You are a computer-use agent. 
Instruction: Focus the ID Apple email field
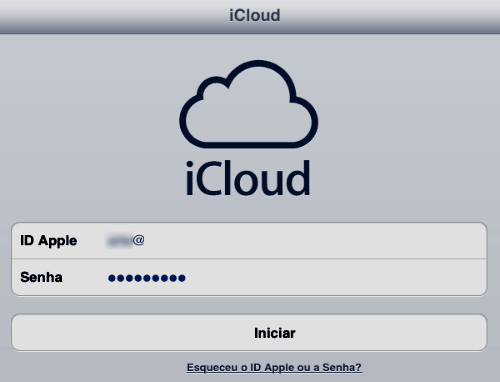click(249, 240)
